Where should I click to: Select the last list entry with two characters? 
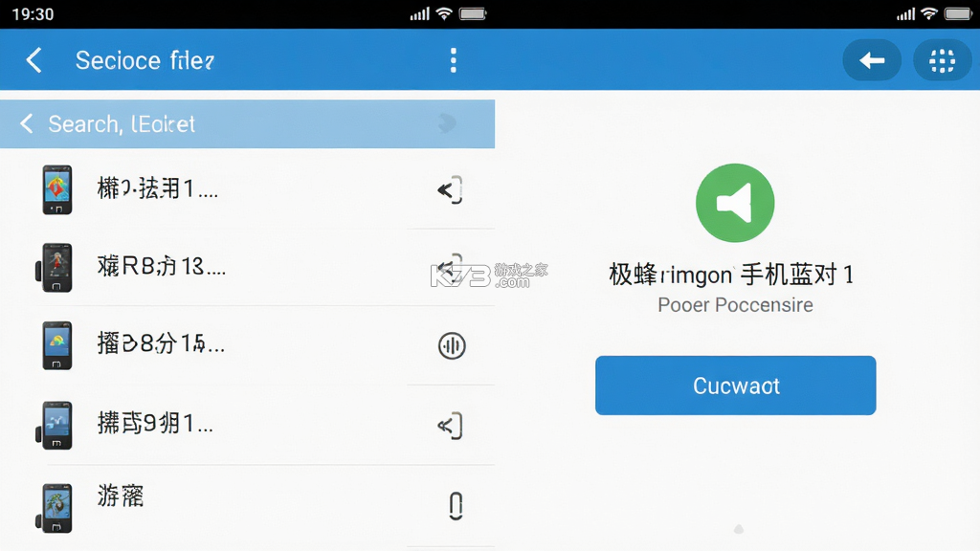(x=121, y=496)
